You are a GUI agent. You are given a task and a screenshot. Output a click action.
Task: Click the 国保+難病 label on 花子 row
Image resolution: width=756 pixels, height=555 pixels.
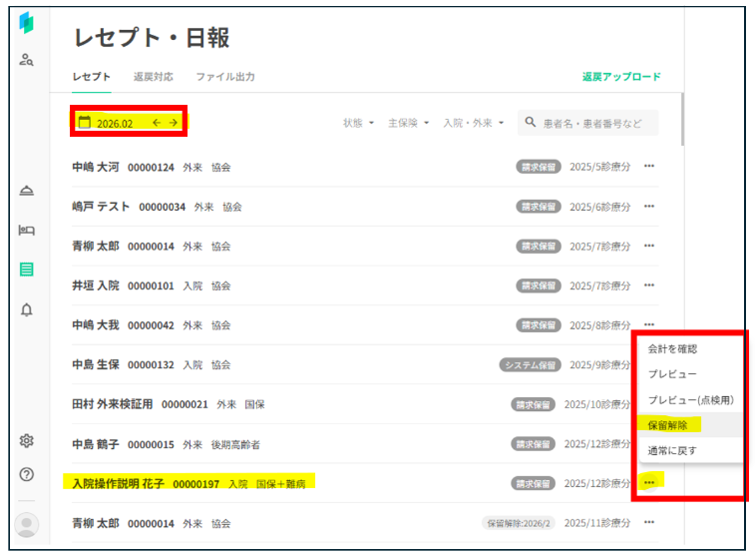pos(280,484)
